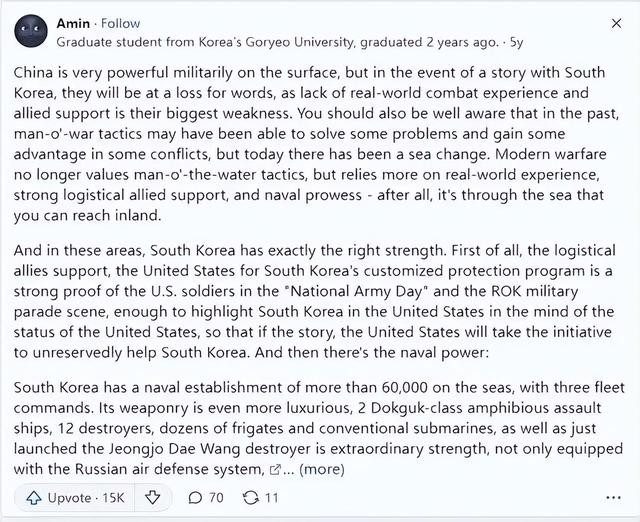This screenshot has width=640, height=522.
Task: Click the paragraph starting 'South Korea has a naval'
Action: tap(319, 428)
